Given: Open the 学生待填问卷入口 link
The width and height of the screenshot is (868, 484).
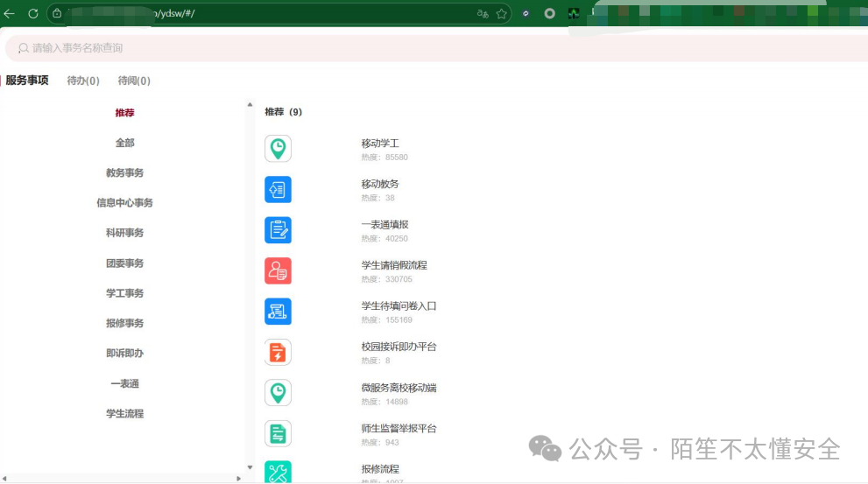Looking at the screenshot, I should (x=399, y=305).
